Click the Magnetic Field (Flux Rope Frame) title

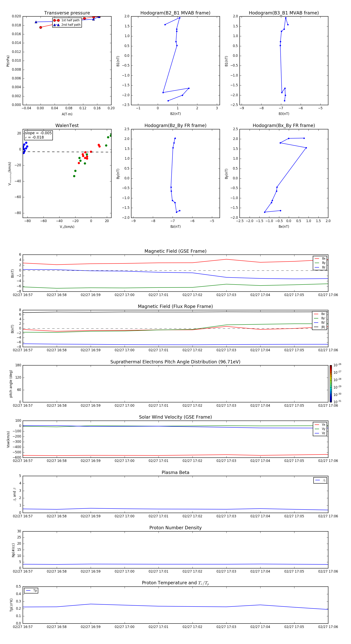pyautogui.click(x=175, y=307)
